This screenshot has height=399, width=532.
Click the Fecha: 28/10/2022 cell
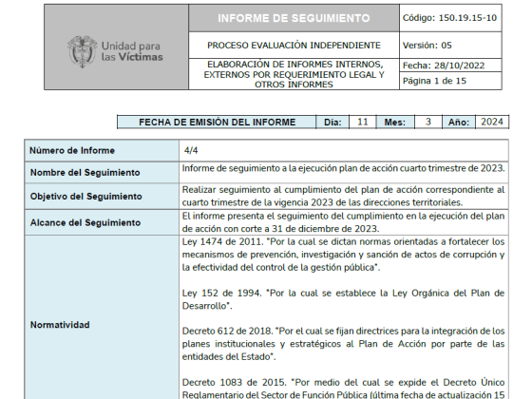click(450, 66)
